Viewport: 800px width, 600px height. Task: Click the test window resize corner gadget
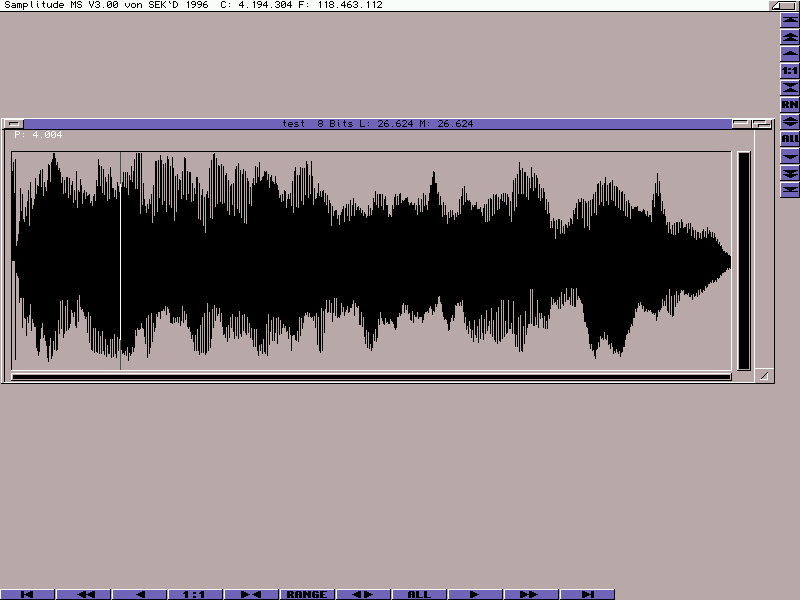(x=764, y=376)
